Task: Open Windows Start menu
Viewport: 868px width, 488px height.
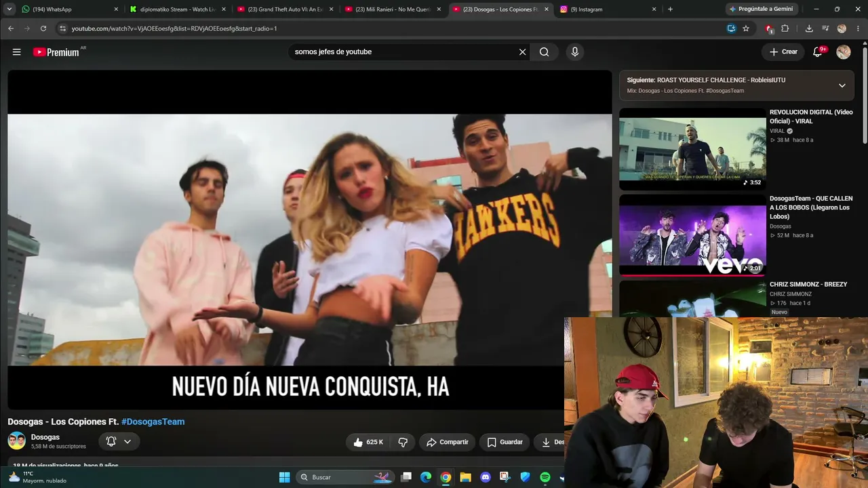Action: (285, 477)
